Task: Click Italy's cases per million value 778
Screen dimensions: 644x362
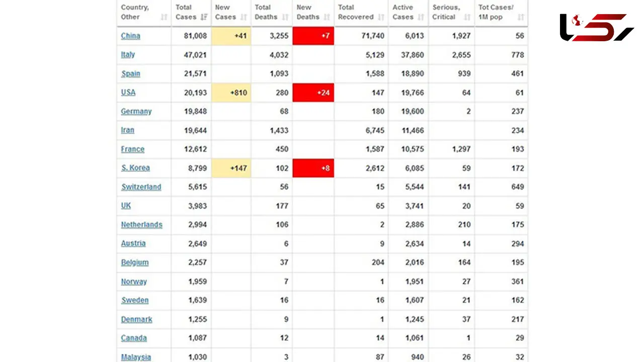Action: (518, 55)
